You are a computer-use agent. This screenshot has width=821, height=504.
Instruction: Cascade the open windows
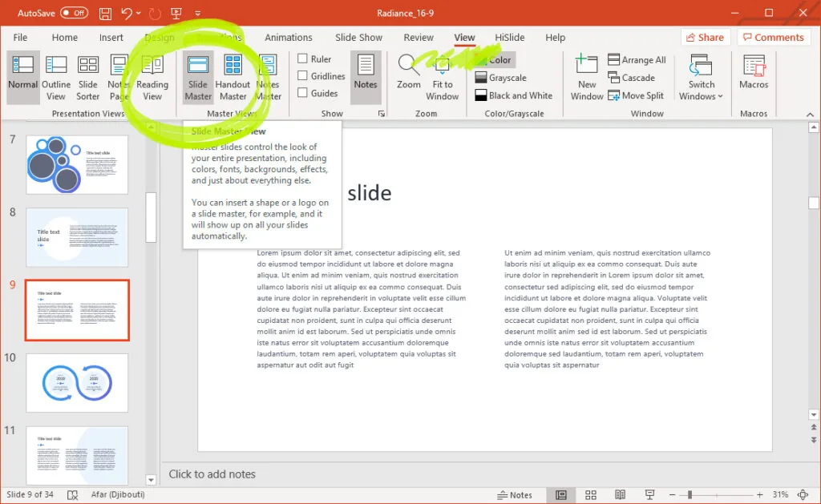(x=632, y=78)
